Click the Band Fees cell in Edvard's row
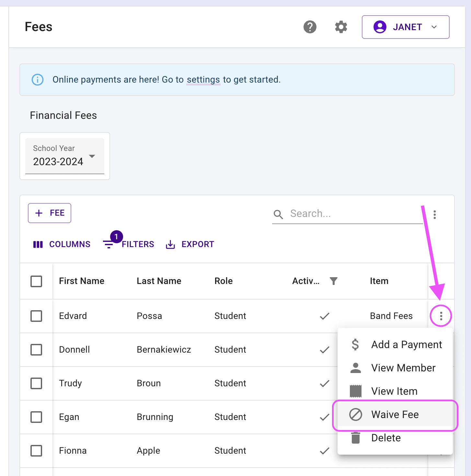The image size is (471, 476). (x=391, y=316)
